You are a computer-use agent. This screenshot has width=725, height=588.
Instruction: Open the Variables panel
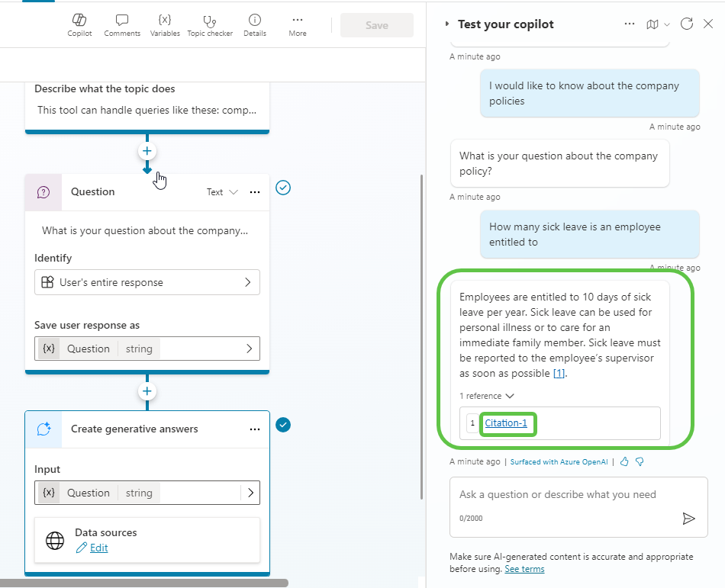point(165,24)
